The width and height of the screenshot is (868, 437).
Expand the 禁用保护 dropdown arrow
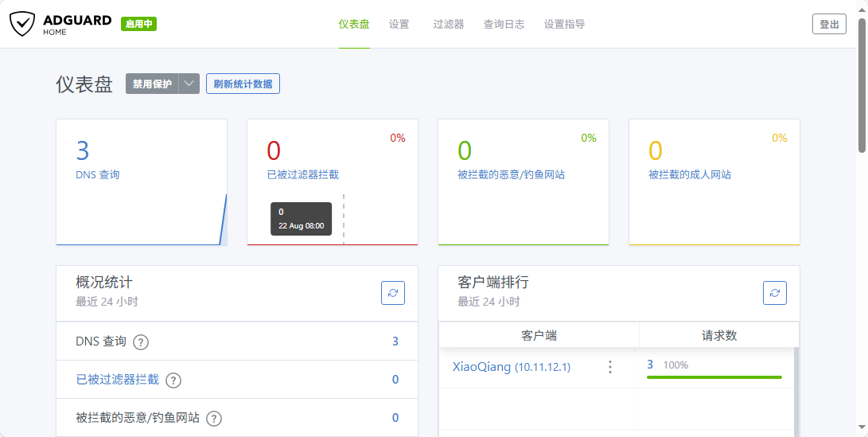tap(189, 84)
